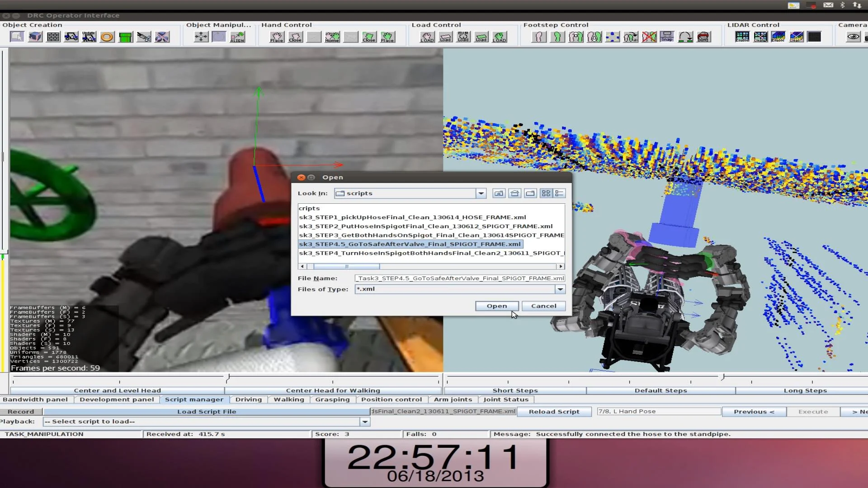Switch file dialog to Details view

pyautogui.click(x=559, y=193)
